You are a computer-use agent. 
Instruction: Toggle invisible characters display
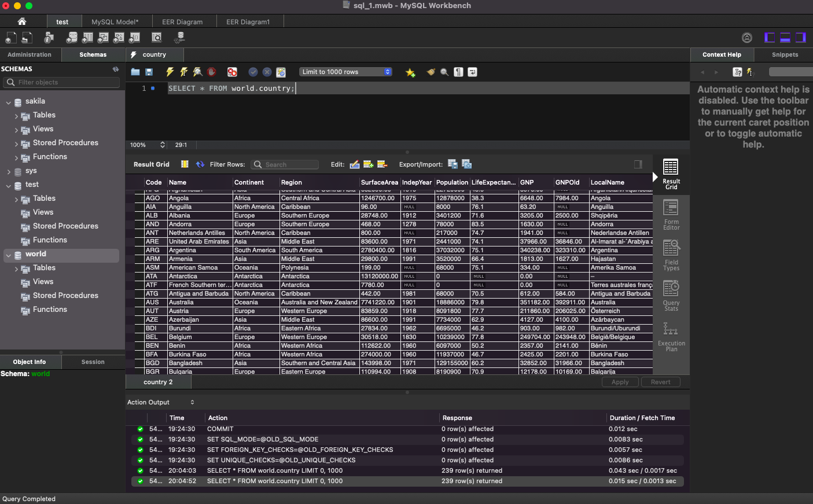458,72
